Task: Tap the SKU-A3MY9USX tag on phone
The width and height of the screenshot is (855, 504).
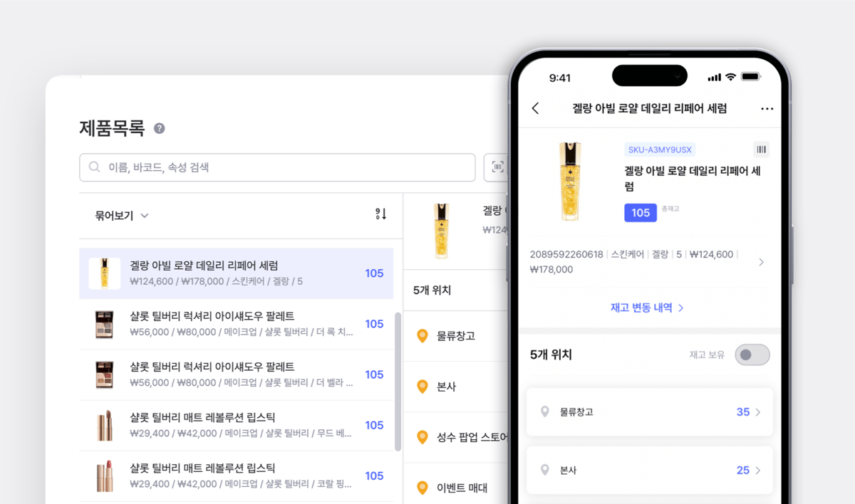Action: click(660, 149)
